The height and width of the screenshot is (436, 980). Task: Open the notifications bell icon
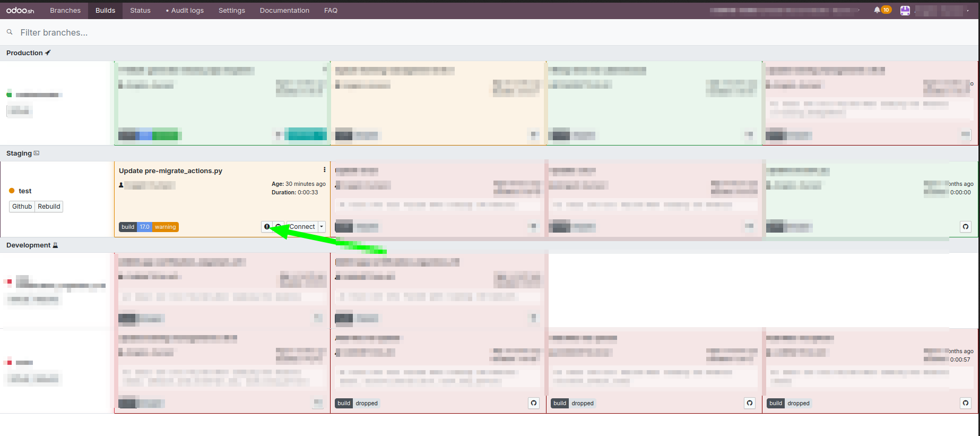(877, 10)
